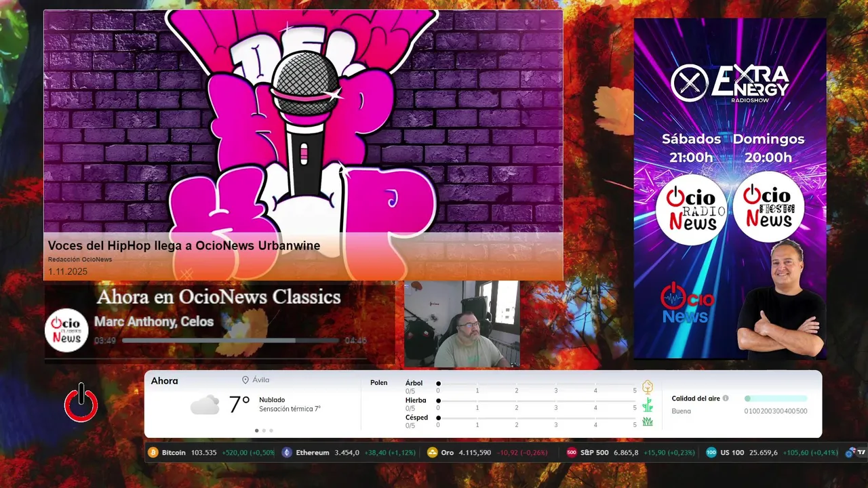Click the S&P 500 red icon
The height and width of the screenshot is (488, 868).
pos(572,452)
